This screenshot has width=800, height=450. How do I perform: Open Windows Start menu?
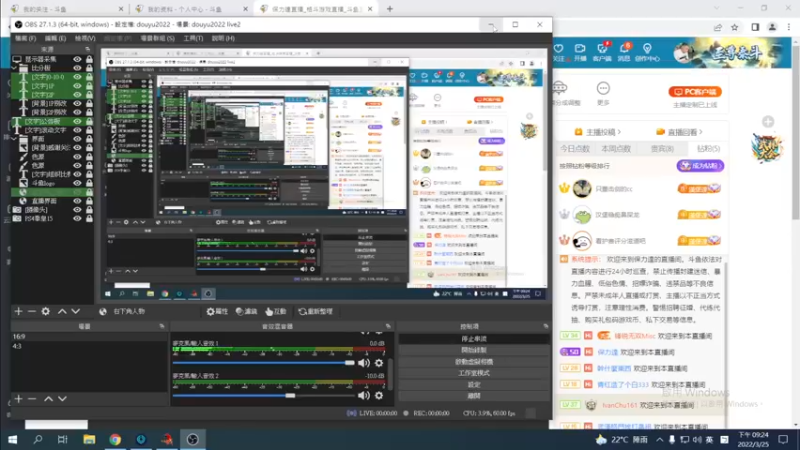12,439
